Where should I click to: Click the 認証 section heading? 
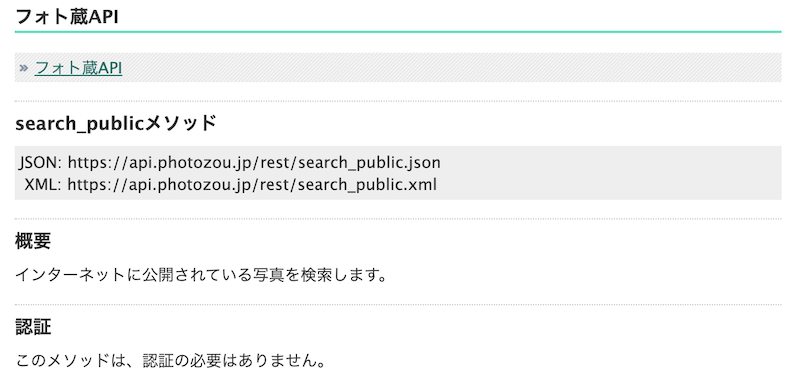point(33,327)
